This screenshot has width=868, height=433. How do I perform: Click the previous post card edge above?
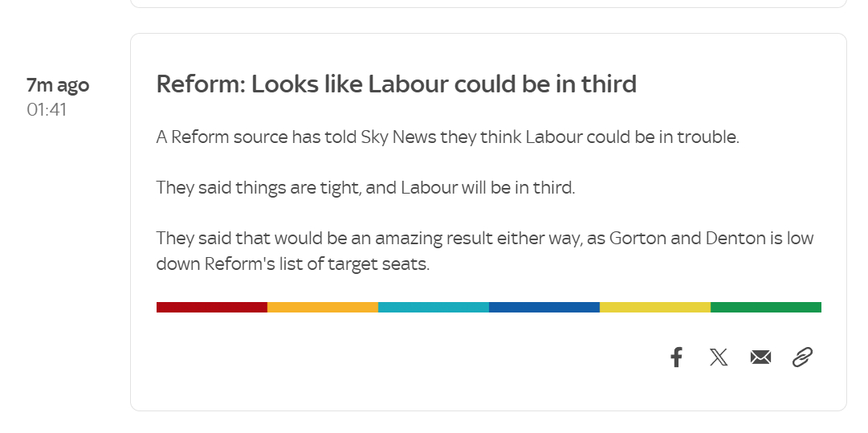pos(488,4)
